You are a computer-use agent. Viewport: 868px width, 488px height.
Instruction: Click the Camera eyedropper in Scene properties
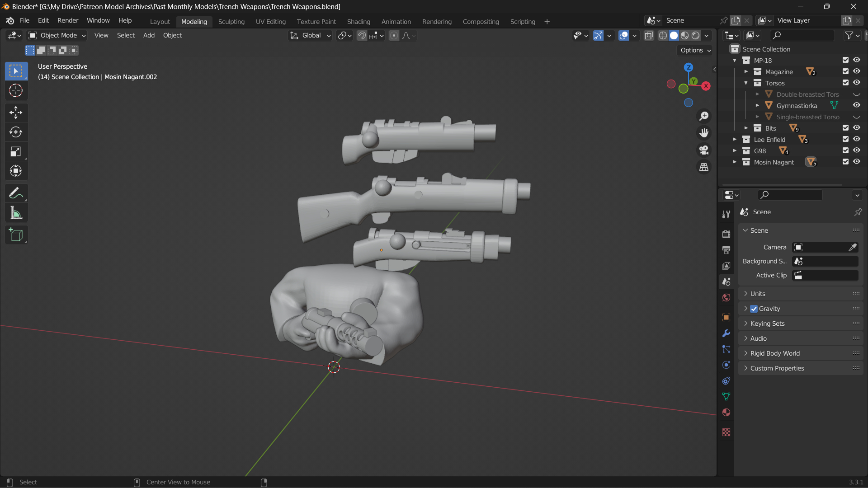(853, 247)
